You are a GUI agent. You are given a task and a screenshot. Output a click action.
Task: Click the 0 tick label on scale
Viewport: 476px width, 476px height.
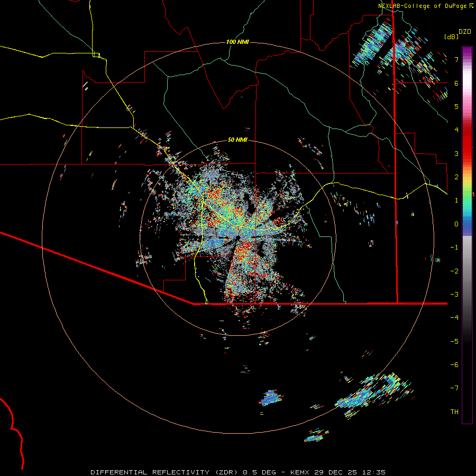[x=456, y=224]
